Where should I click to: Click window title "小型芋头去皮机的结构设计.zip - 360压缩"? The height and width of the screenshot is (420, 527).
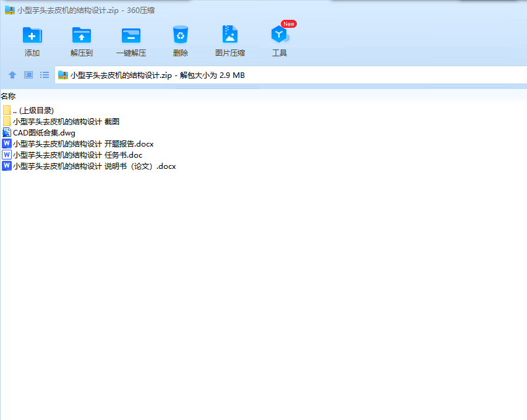pyautogui.click(x=86, y=10)
